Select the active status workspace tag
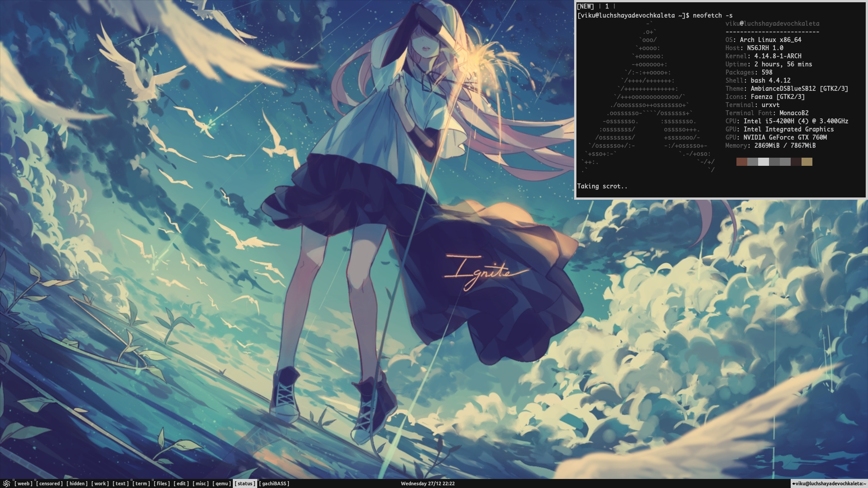The height and width of the screenshot is (488, 868). coord(245,483)
